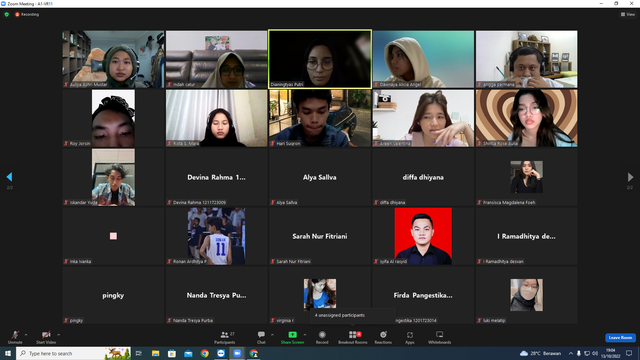
Task: Go to previous page of gallery view
Action: click(9, 177)
